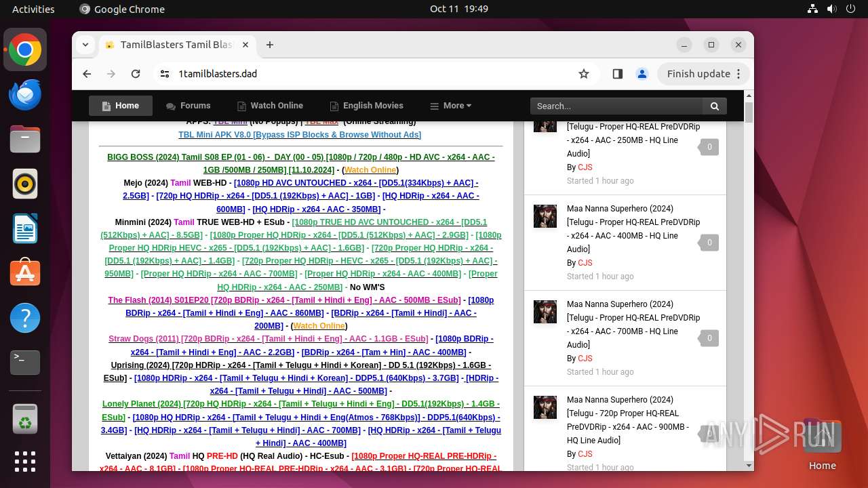The image size is (868, 488).
Task: Close the TamilBlasters tab
Action: coord(245,45)
